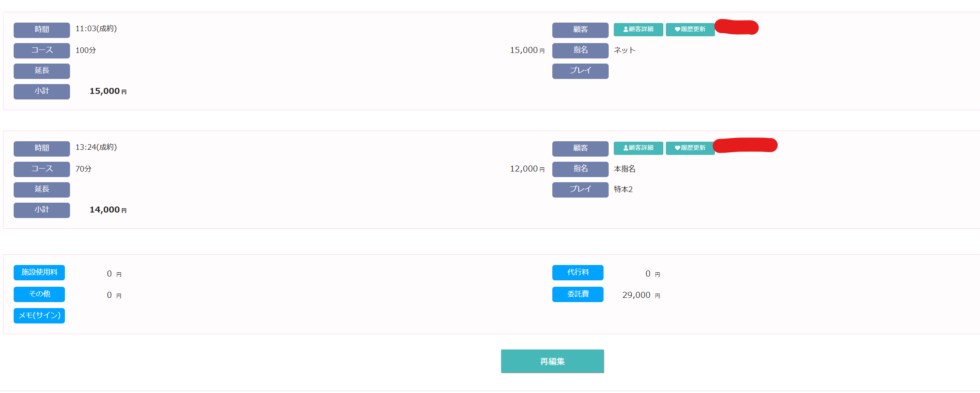
Task: Click the 施設使用料 label
Action: pos(39,273)
